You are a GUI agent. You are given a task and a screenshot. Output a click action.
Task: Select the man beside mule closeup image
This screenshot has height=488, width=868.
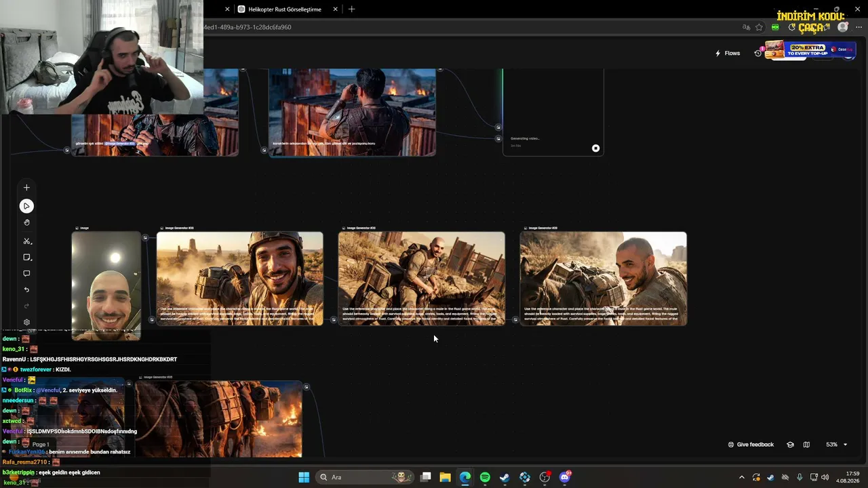click(x=604, y=279)
